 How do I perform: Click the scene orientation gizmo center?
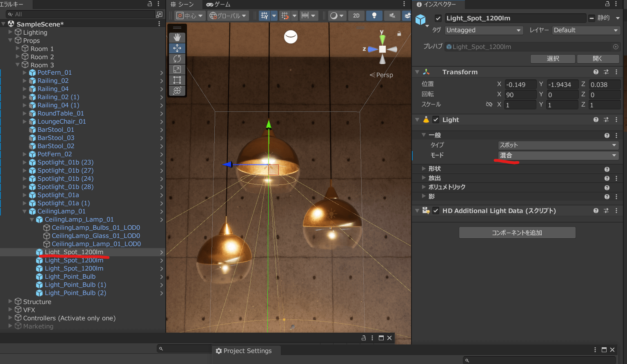382,49
